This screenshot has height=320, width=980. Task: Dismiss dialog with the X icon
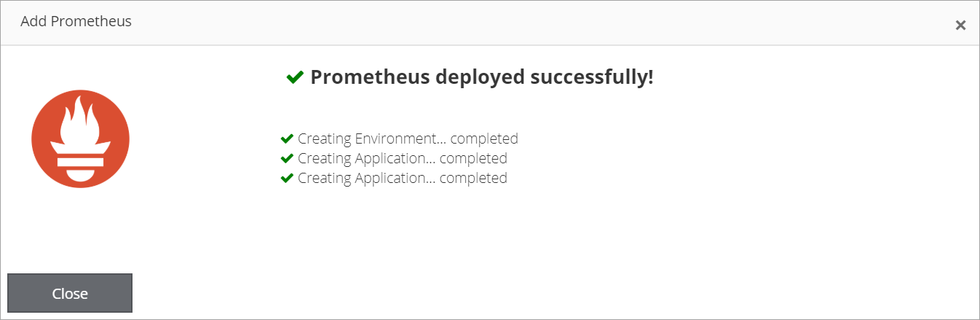pyautogui.click(x=960, y=26)
